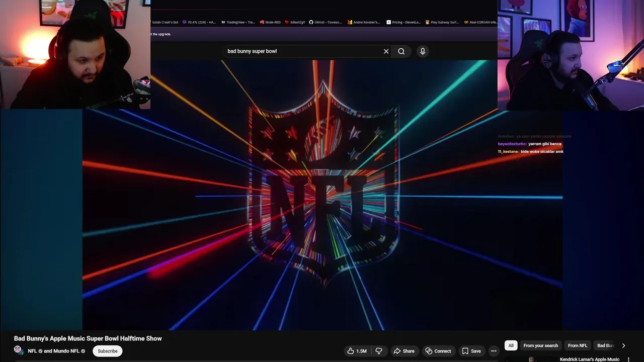Open the GitHub bookmark
This screenshot has width=644, height=362.
326,22
